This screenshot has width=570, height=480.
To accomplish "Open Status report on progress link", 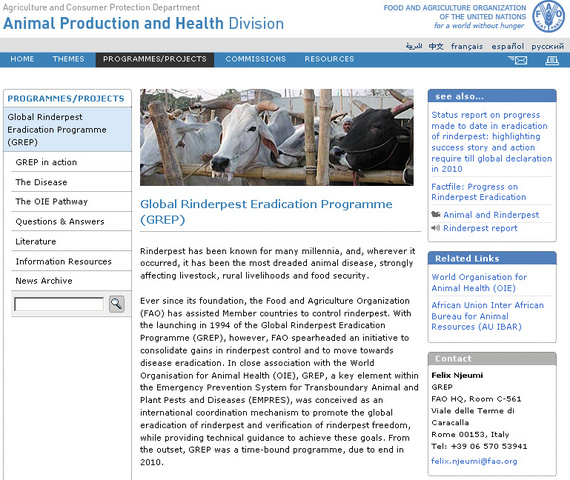I will 491,142.
